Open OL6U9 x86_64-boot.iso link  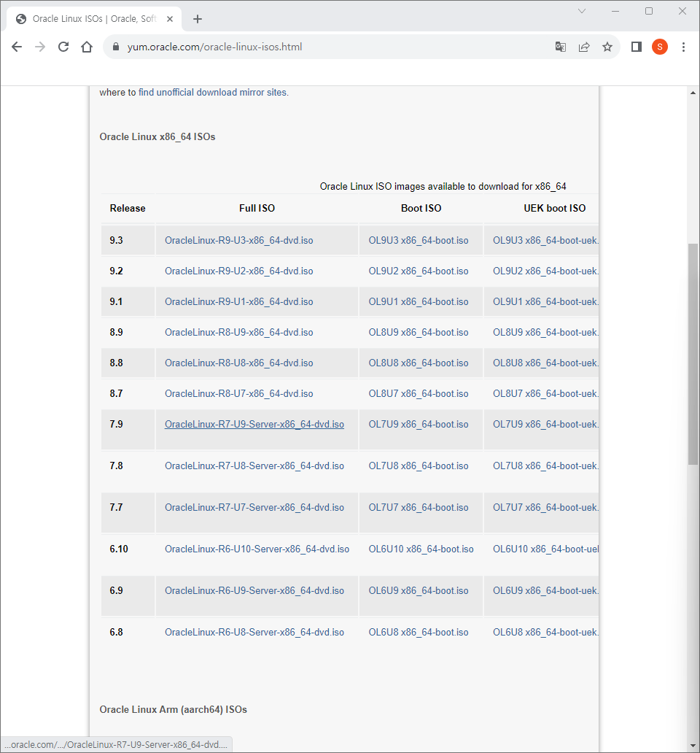point(419,591)
